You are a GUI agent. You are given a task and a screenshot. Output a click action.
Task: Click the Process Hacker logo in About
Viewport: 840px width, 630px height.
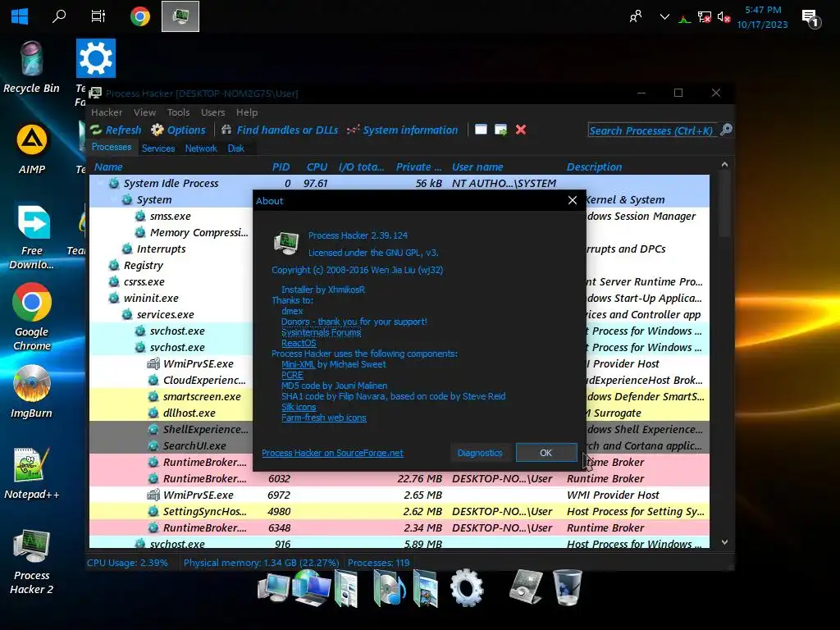(x=286, y=243)
